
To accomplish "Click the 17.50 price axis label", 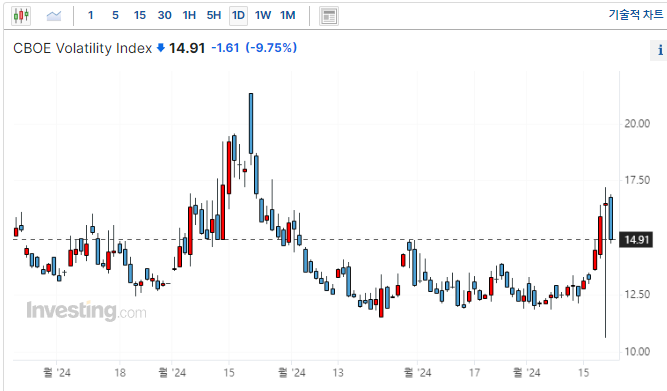I will 637,180.
